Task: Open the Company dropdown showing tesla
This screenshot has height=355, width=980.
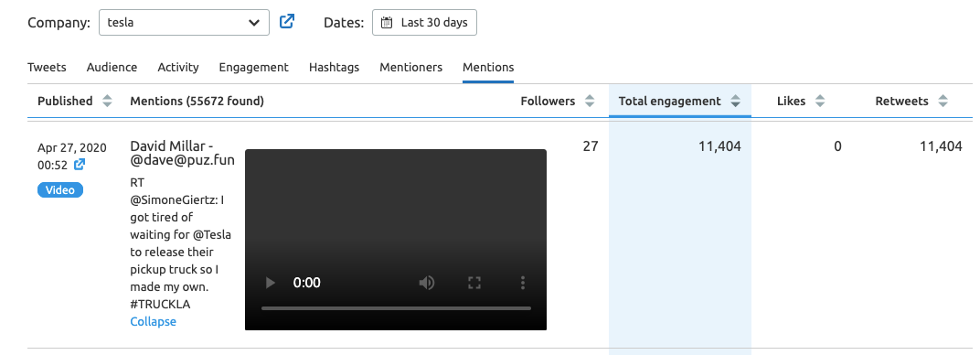Action: click(185, 23)
